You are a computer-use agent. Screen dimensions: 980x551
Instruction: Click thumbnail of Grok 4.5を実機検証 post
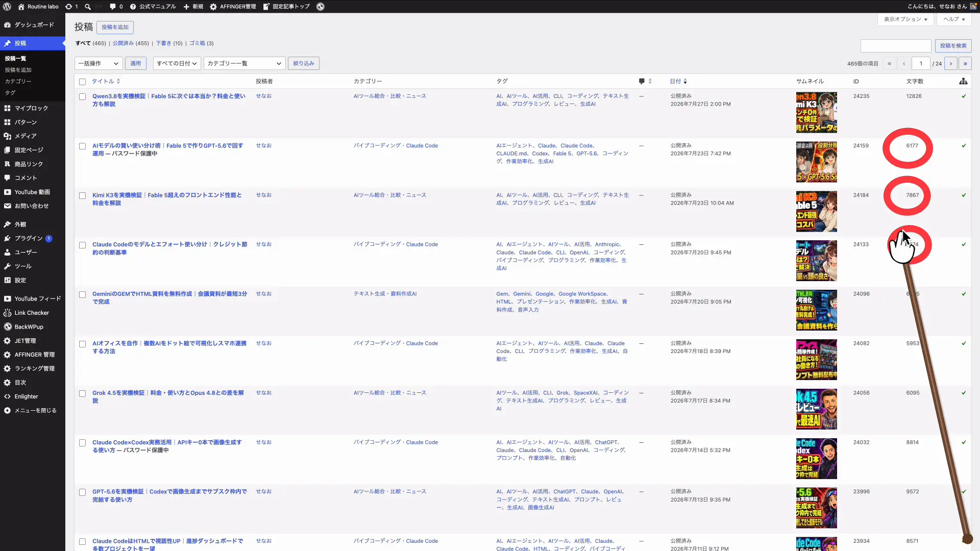click(x=816, y=409)
